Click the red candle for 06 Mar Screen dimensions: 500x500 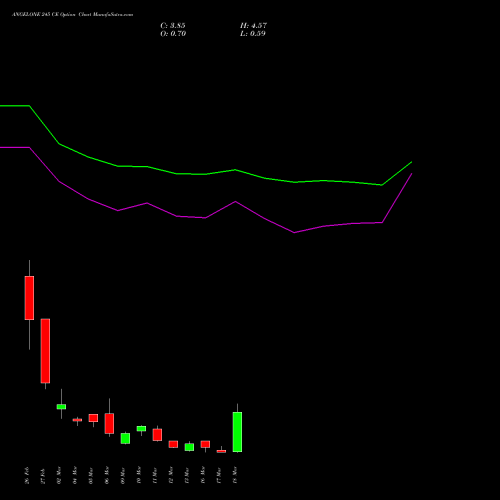109,423
